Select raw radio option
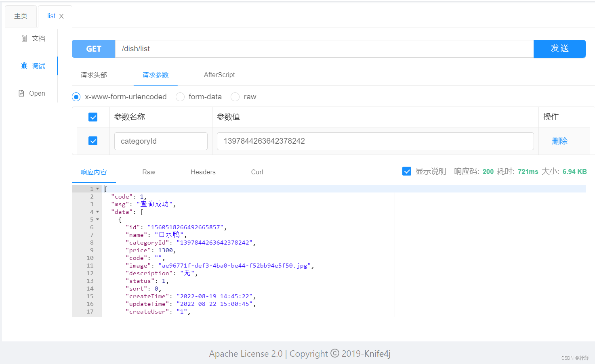 pyautogui.click(x=235, y=97)
